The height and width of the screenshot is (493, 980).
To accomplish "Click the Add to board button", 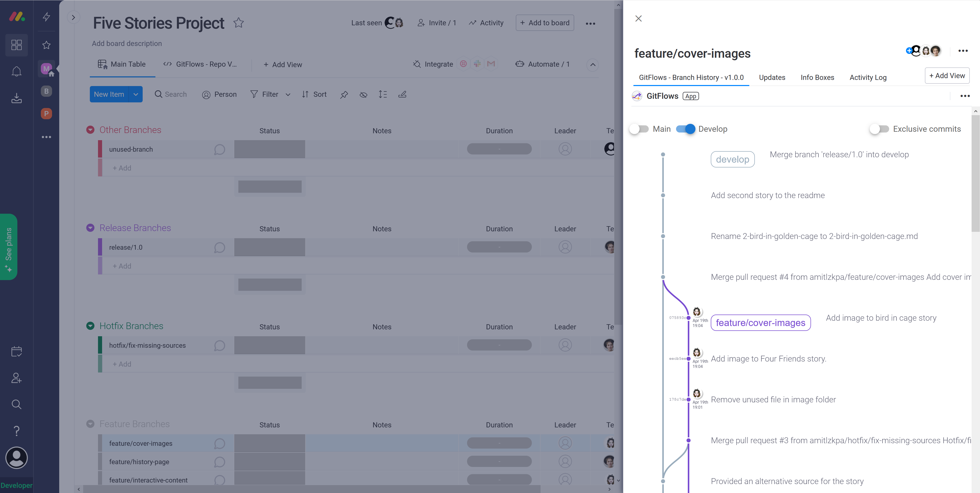I will tap(545, 23).
